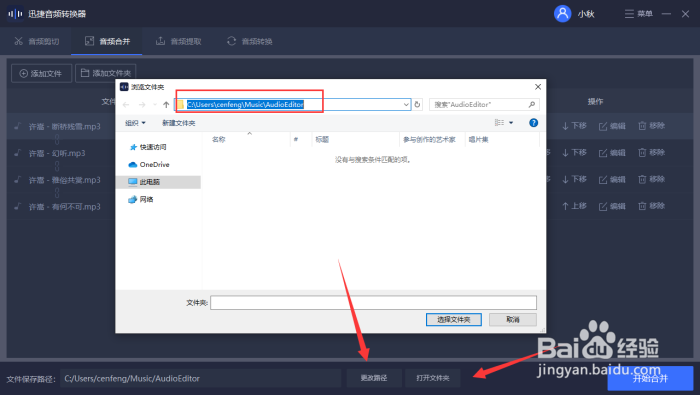Click 取消 to cancel the dialog

[x=512, y=320]
